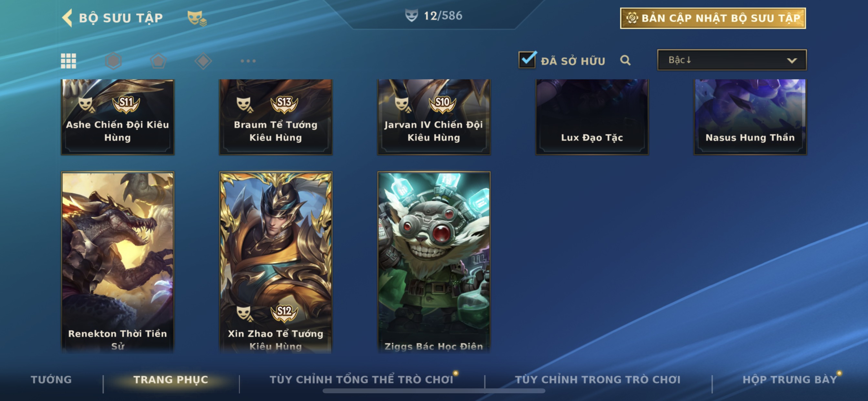Click the dropdown chevron arrow for sorting
This screenshot has height=401, width=868.
pos(792,61)
